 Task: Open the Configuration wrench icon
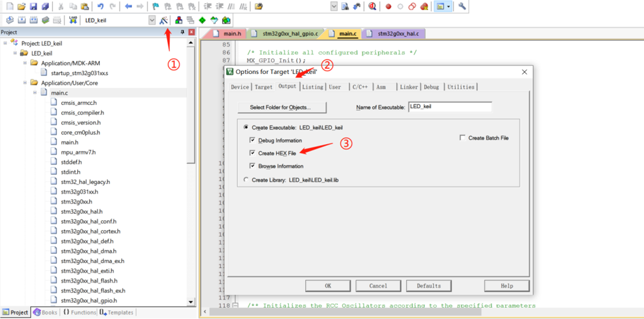coord(462,6)
